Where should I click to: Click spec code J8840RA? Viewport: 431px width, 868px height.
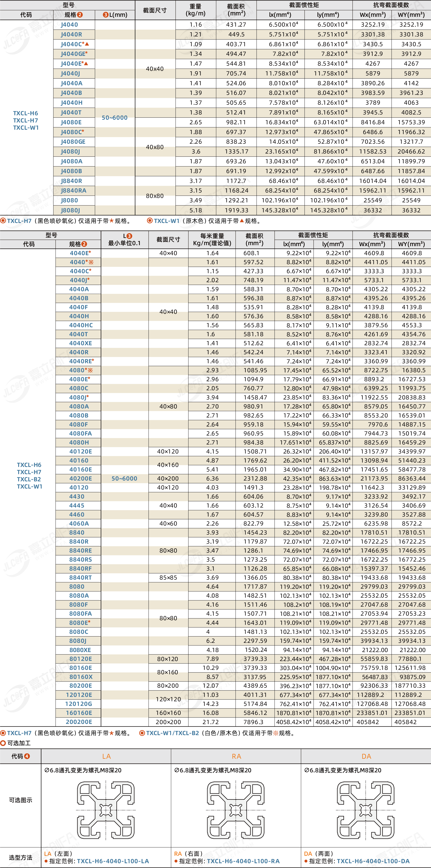point(73,190)
